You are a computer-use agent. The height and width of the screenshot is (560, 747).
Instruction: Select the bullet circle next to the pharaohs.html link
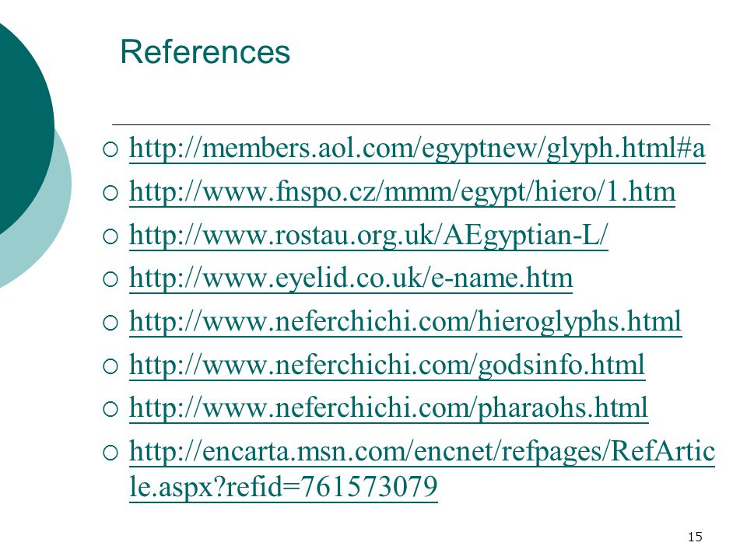[x=110, y=409]
